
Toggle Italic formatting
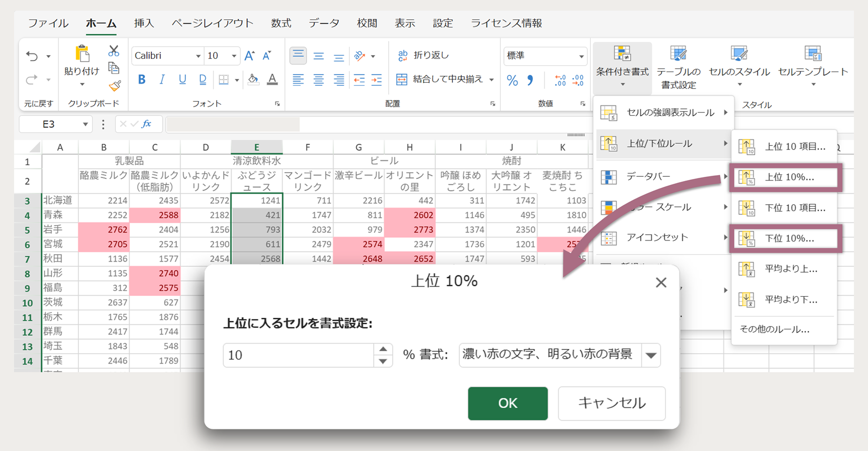162,79
